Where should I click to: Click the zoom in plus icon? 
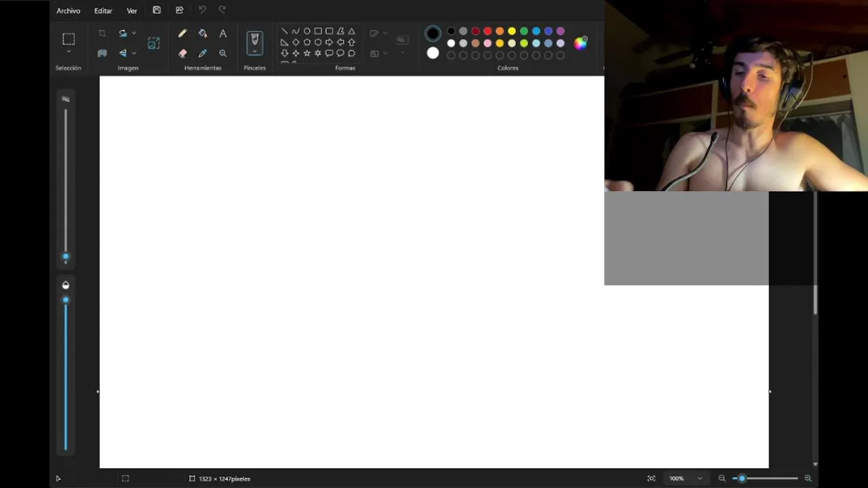pyautogui.click(x=808, y=479)
